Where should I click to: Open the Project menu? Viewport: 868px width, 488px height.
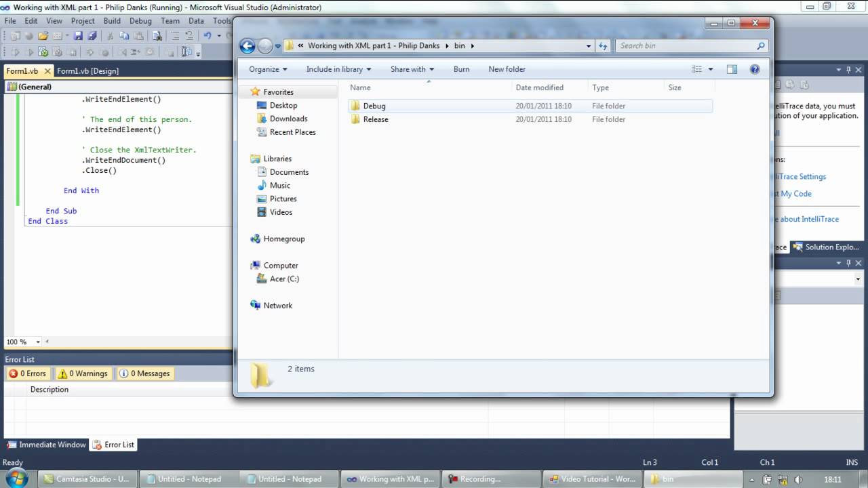[83, 21]
